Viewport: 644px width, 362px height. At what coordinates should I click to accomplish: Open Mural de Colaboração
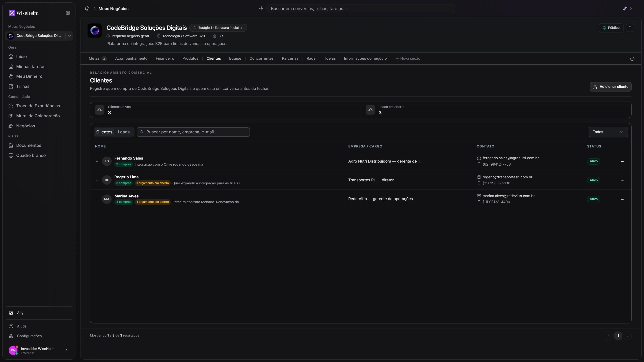[39, 116]
